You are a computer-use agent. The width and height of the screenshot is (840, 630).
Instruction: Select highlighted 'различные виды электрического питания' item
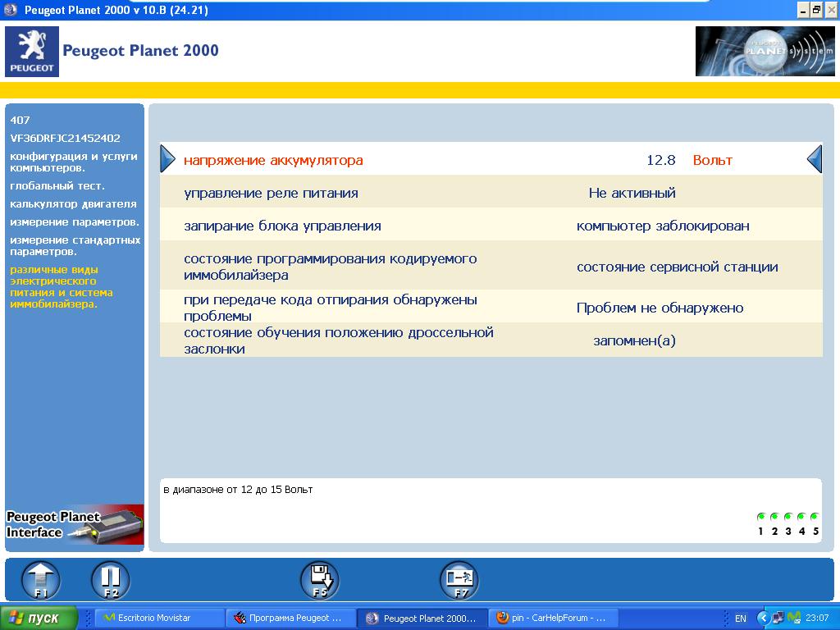[62, 286]
